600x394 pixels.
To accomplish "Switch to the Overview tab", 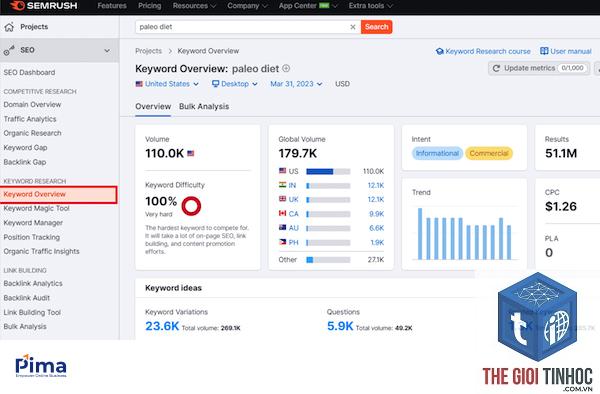I will coord(153,107).
